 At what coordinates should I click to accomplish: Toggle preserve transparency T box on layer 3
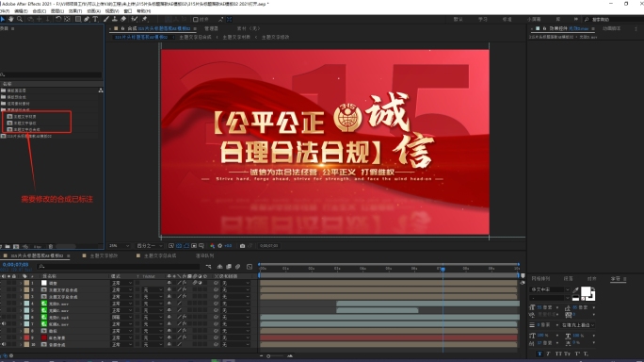tap(137, 297)
